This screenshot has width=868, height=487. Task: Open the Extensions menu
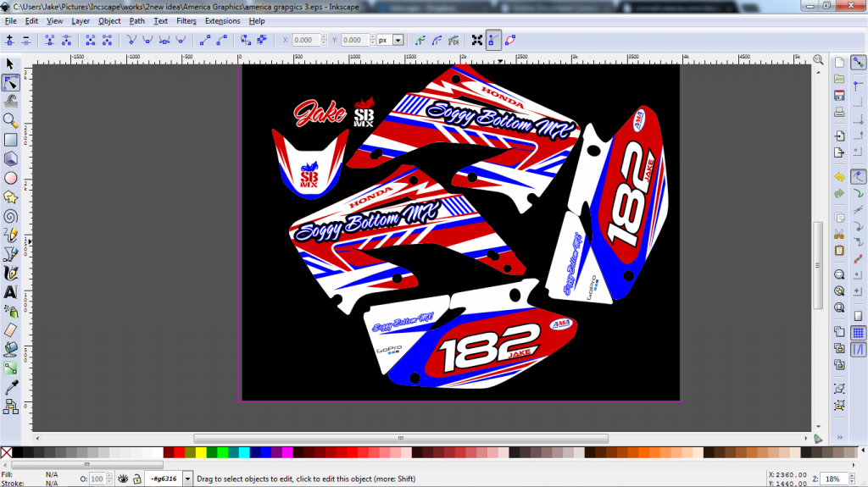tap(223, 21)
